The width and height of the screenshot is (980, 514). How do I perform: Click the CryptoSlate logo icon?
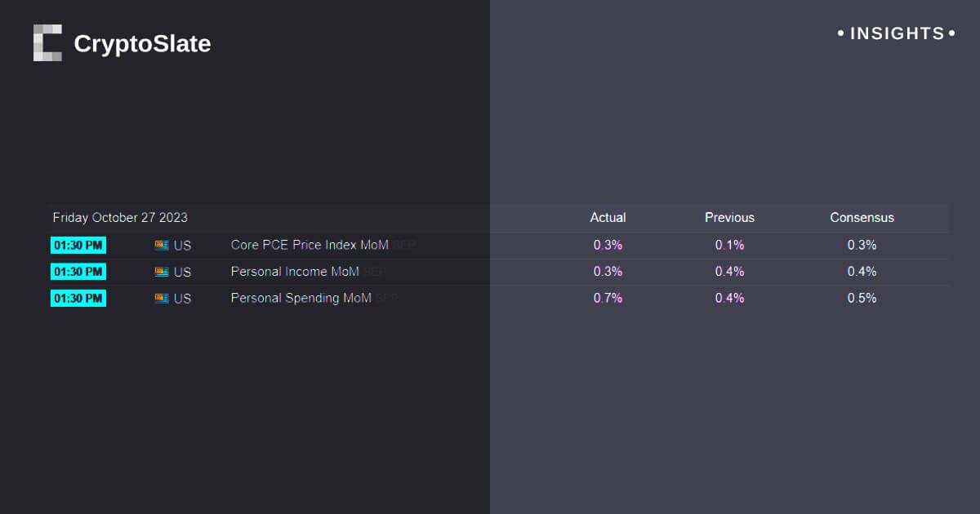pos(47,43)
